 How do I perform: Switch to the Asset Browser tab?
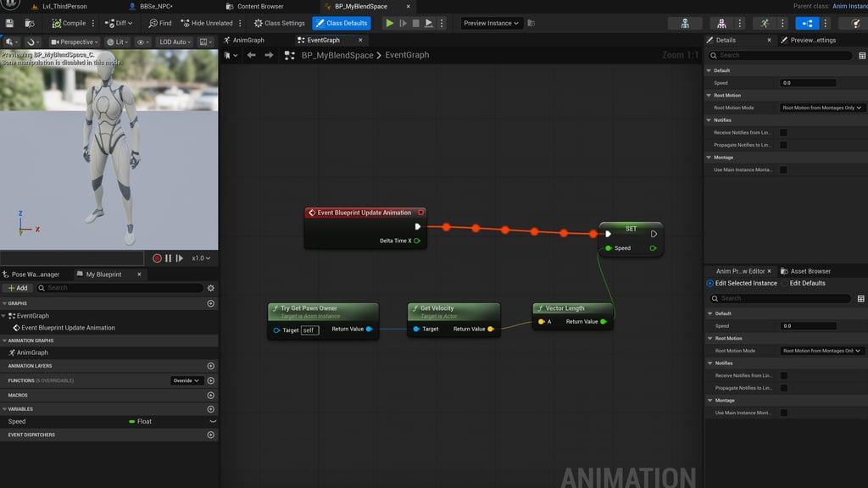pos(810,271)
